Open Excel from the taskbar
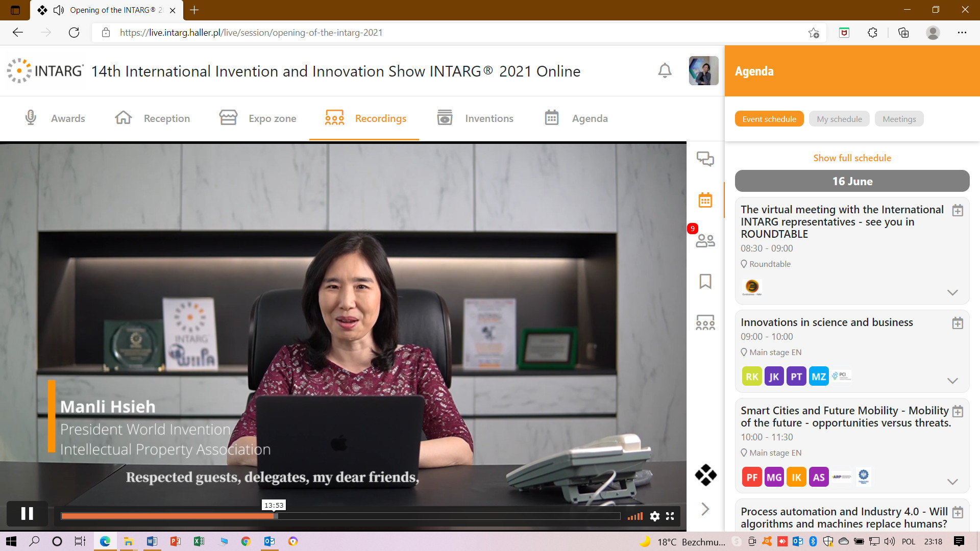Image resolution: width=980 pixels, height=551 pixels. click(x=199, y=541)
